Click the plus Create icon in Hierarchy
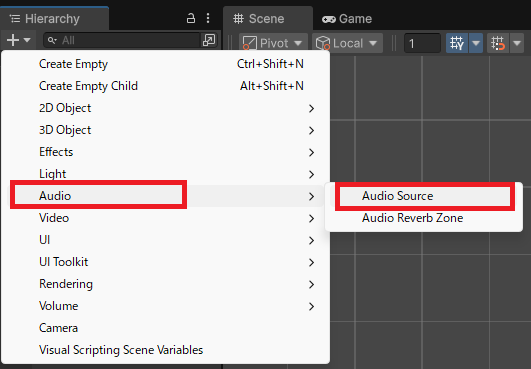This screenshot has height=369, width=531. [13, 40]
